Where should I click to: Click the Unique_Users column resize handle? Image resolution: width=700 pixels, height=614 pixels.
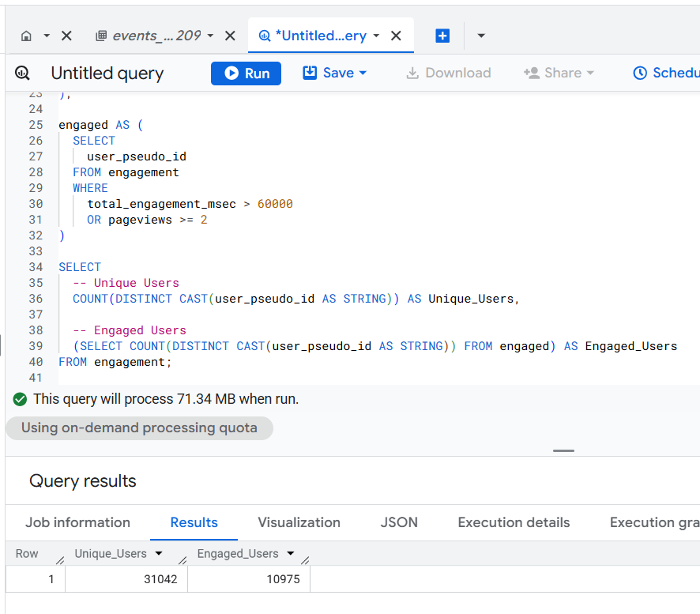[183, 560]
